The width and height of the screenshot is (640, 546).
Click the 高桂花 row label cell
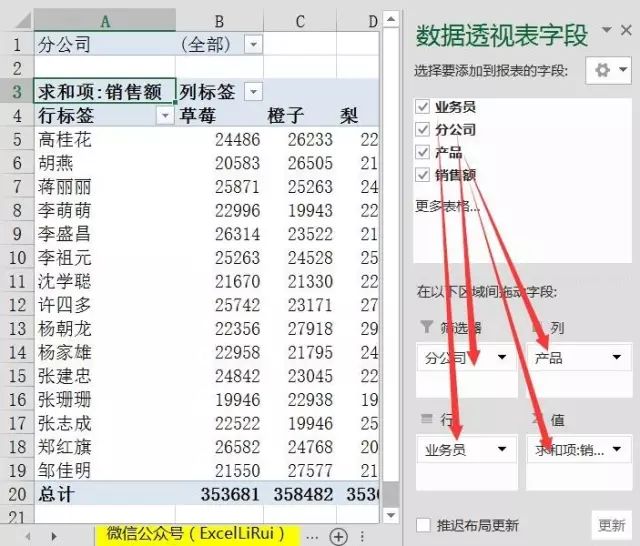(105, 140)
